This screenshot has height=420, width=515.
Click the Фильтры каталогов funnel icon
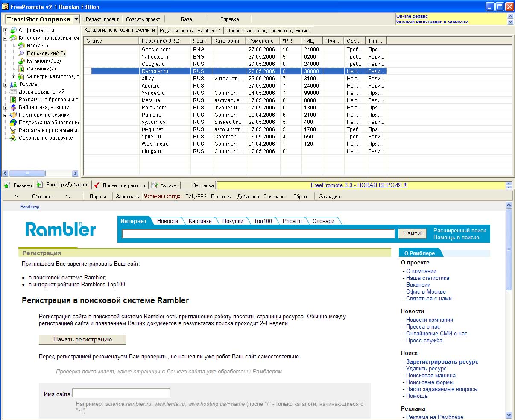21,76
